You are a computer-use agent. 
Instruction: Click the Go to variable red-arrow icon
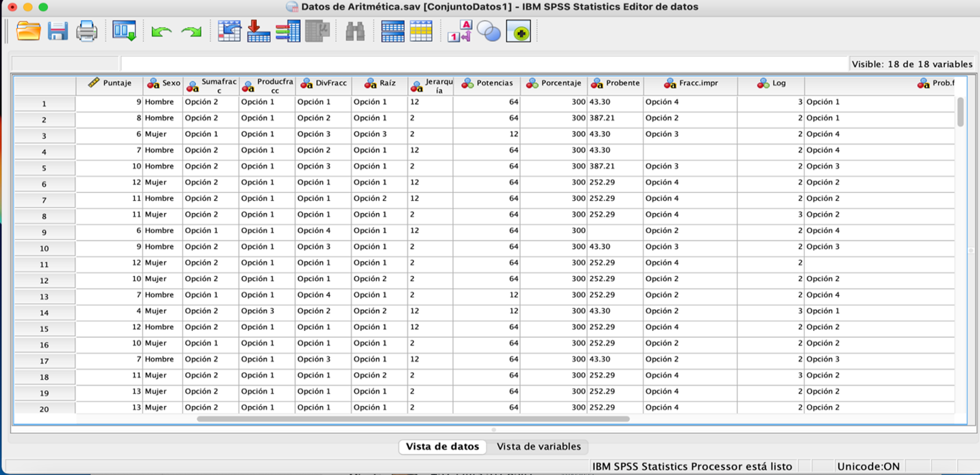[258, 31]
